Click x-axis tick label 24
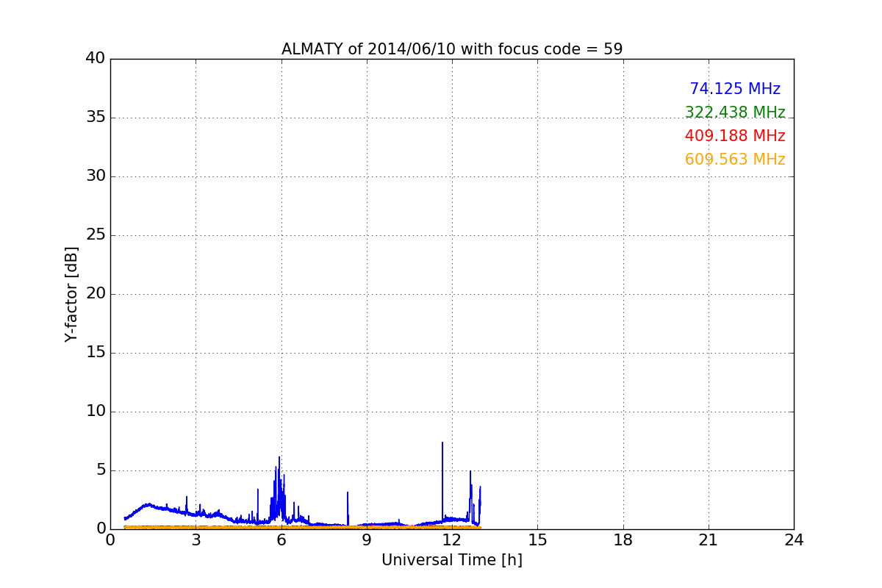This screenshot has height=588, width=882. tap(794, 540)
